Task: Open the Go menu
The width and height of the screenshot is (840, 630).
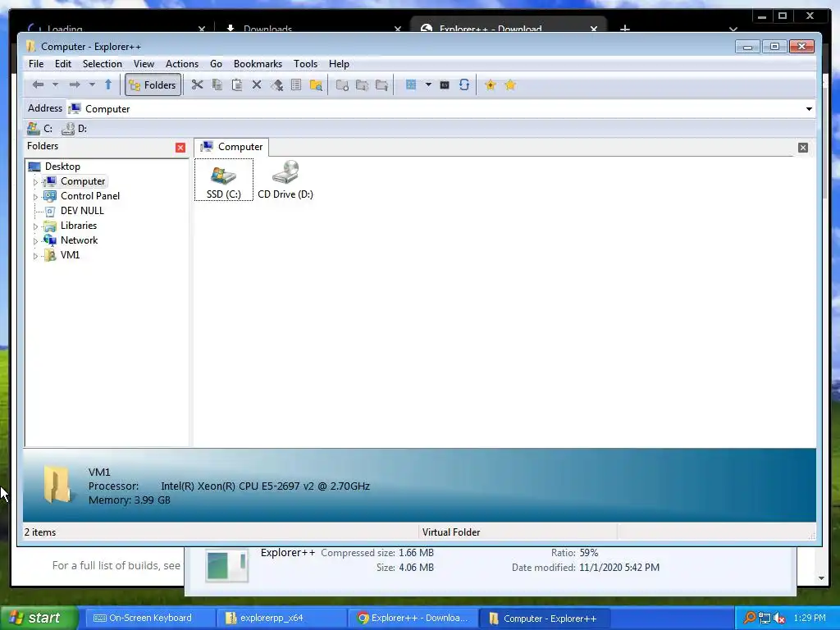Action: 216,64
